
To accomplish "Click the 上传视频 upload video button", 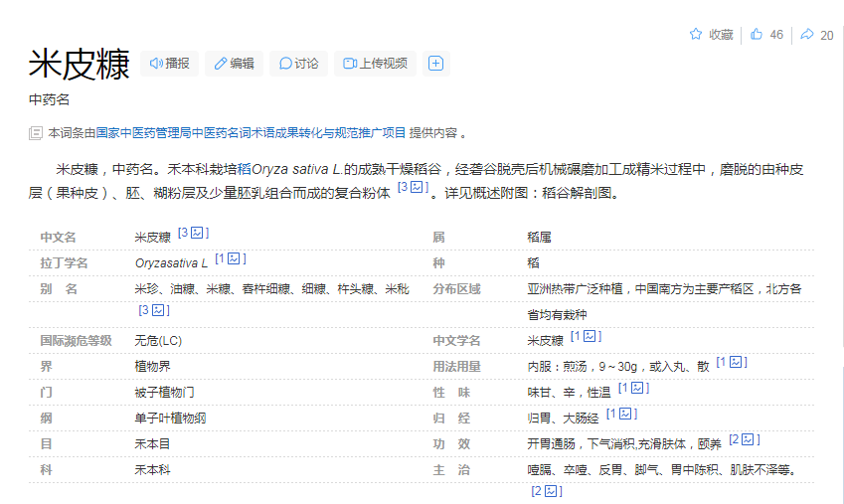I will 375,64.
